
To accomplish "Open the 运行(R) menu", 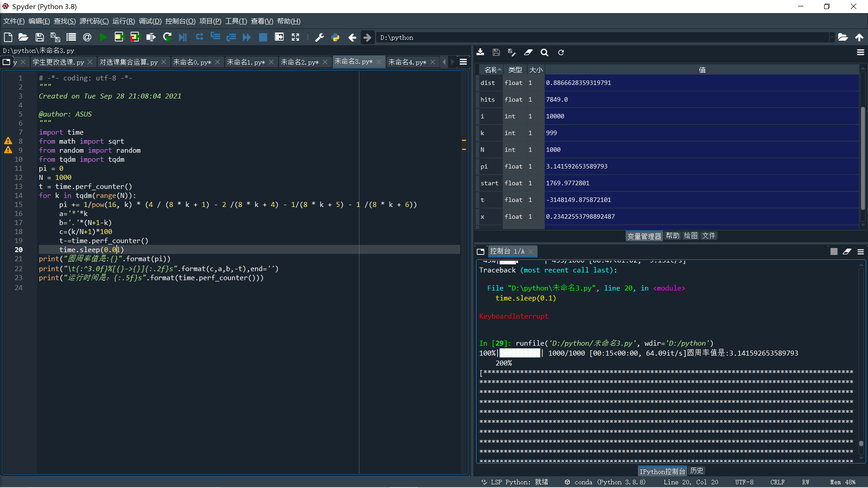I will pyautogui.click(x=123, y=21).
